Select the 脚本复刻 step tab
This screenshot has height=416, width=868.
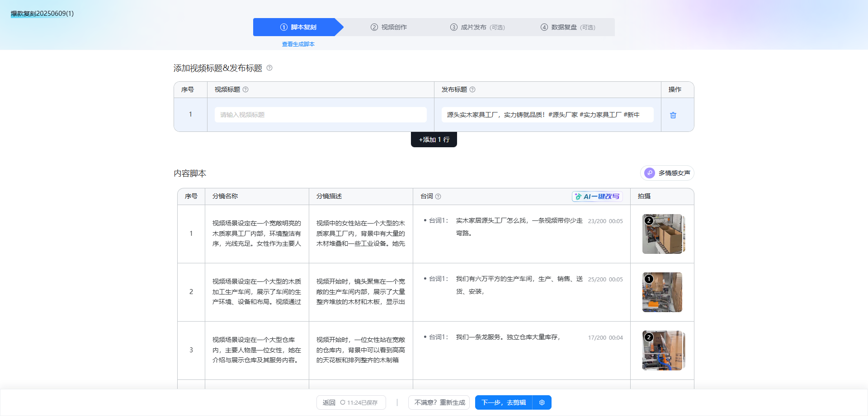(x=298, y=27)
